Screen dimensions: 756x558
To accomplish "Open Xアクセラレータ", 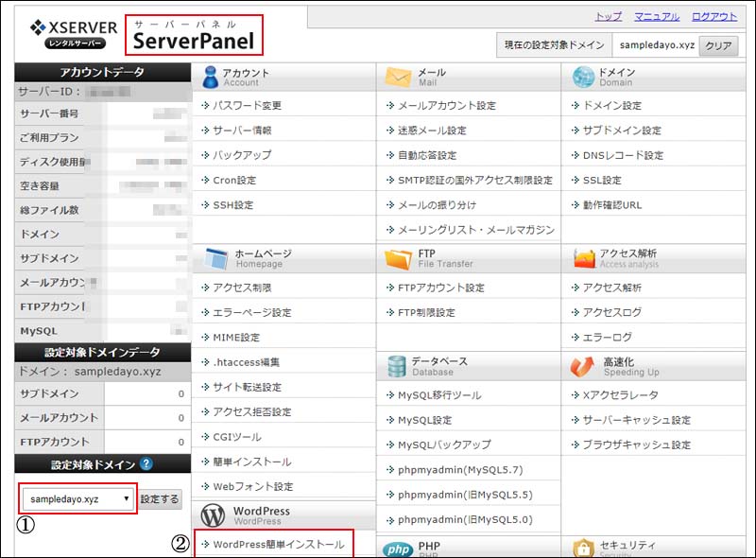I will pyautogui.click(x=621, y=395).
